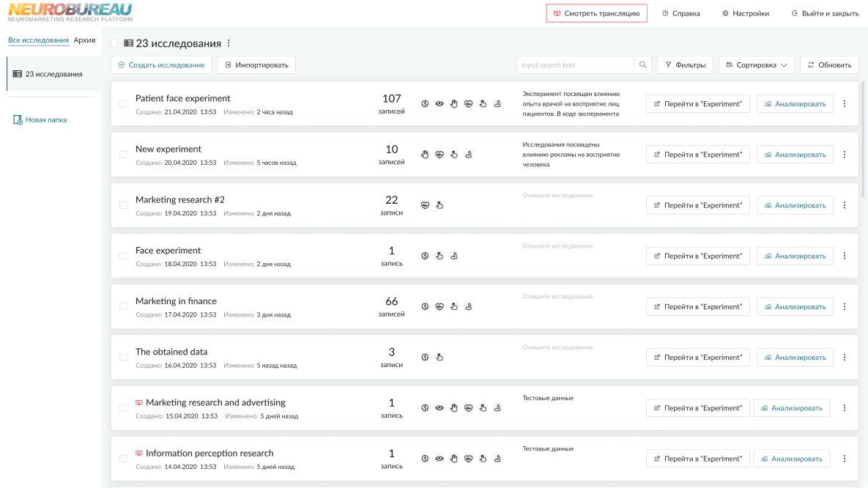Open the three-dot menu for New experiment
This screenshot has height=488, width=868.
(845, 154)
